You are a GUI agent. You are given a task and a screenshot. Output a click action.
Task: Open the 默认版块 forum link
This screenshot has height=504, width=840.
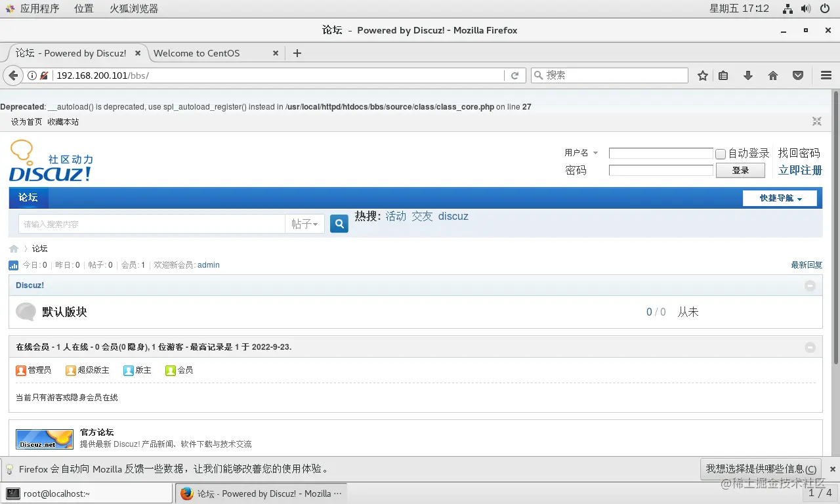point(64,312)
